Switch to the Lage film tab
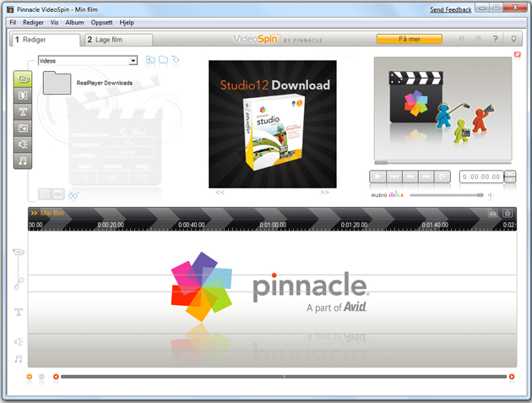532x403 pixels. (x=118, y=40)
